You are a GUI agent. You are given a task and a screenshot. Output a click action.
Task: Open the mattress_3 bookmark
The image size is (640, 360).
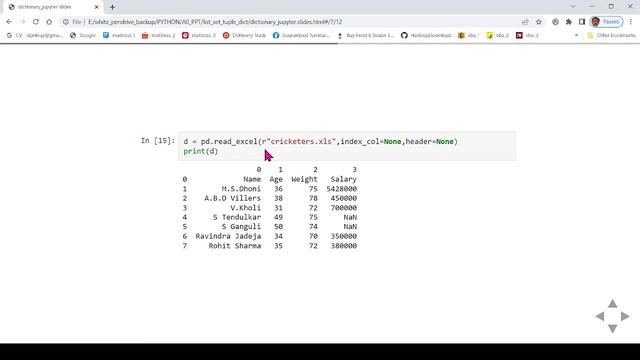click(x=199, y=36)
